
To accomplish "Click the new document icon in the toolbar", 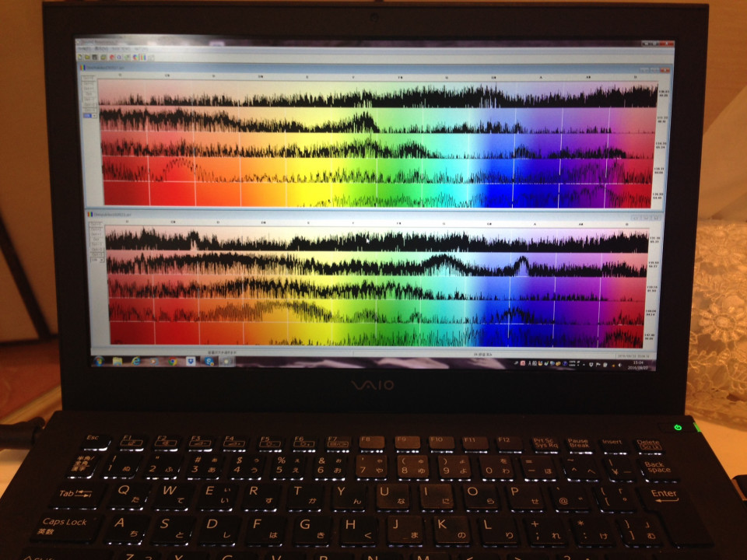I will pyautogui.click(x=79, y=57).
